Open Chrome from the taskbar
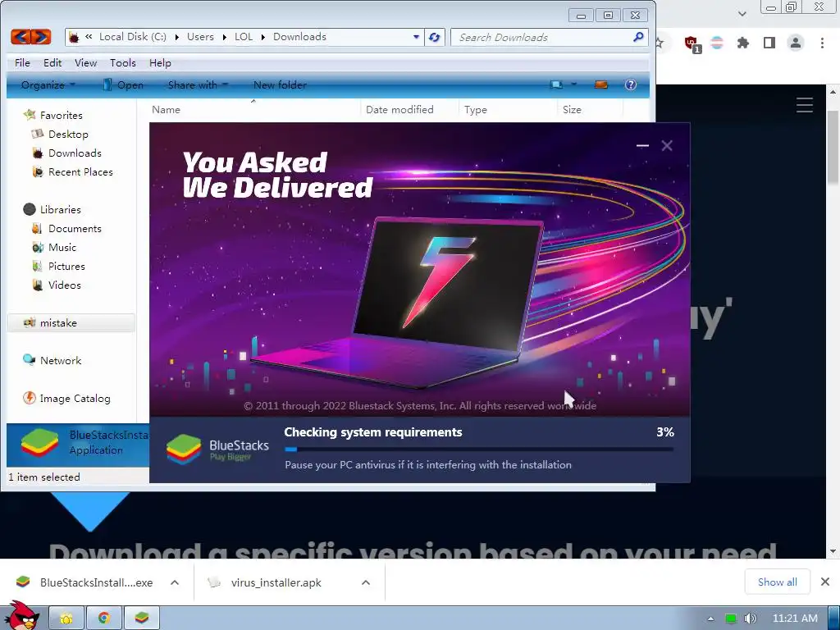 pyautogui.click(x=104, y=619)
